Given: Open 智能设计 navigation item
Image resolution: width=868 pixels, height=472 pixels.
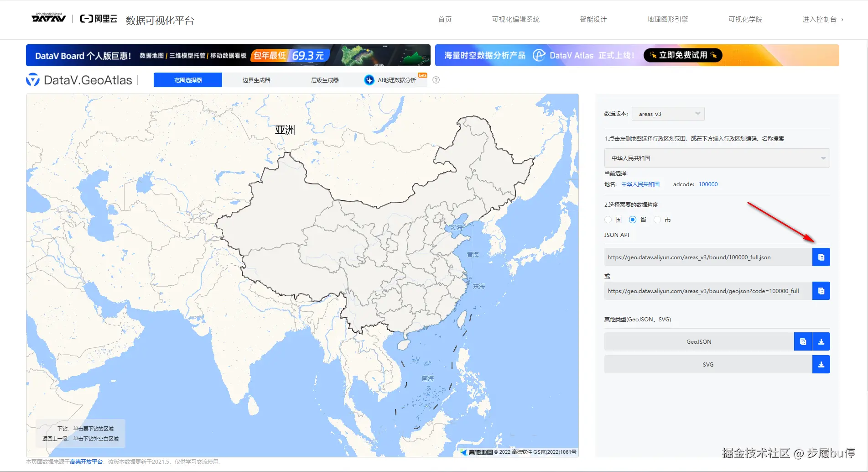Looking at the screenshot, I should 593,19.
